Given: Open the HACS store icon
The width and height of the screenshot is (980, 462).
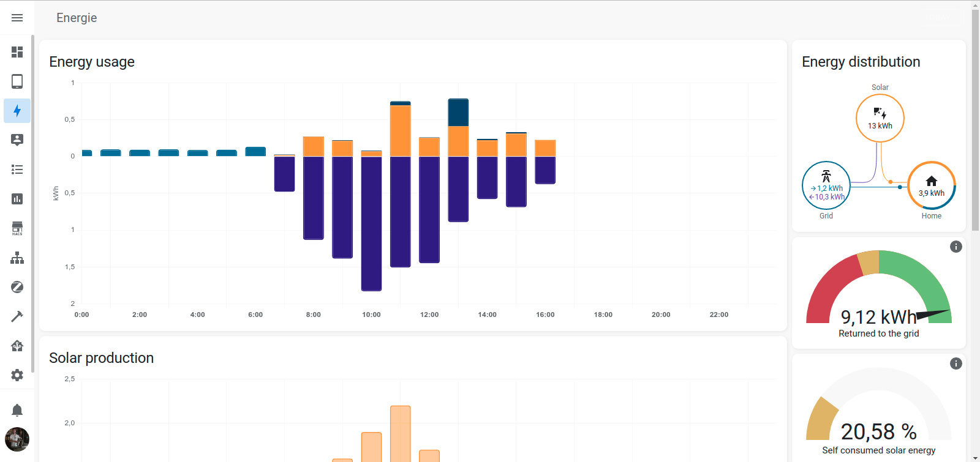Looking at the screenshot, I should 17,228.
